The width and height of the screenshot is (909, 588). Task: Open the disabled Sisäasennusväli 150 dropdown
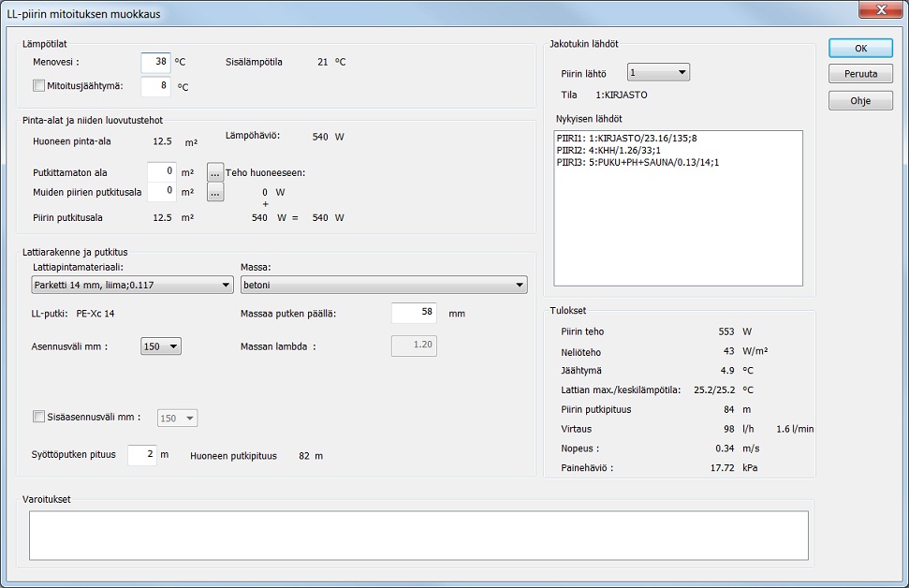177,419
